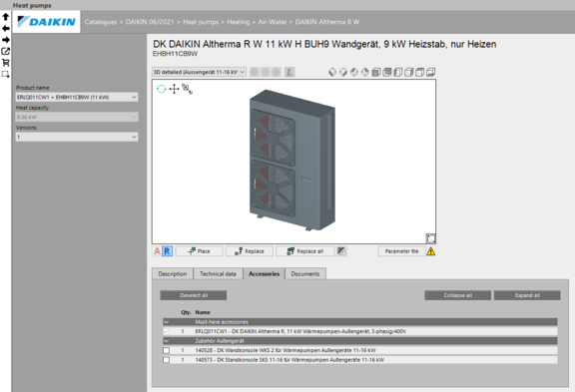Click the left arrow back icon
Screen dimensions: 575x392
click(6, 28)
